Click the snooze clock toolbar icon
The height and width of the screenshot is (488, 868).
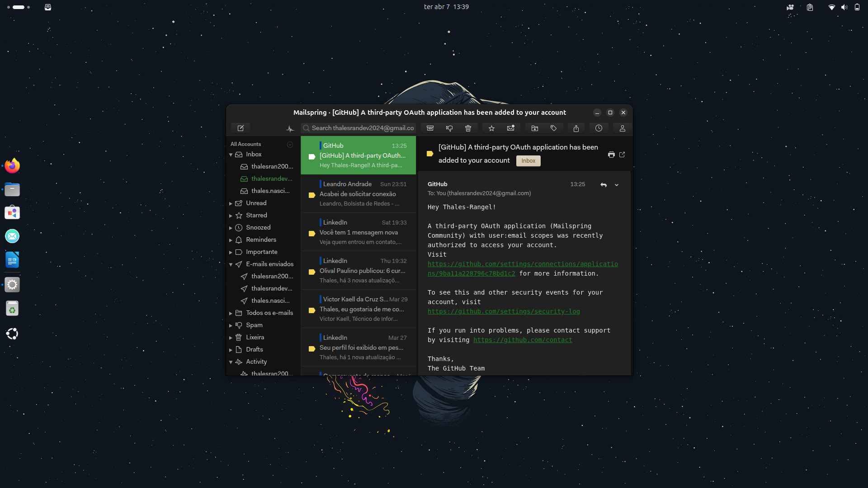click(x=599, y=128)
